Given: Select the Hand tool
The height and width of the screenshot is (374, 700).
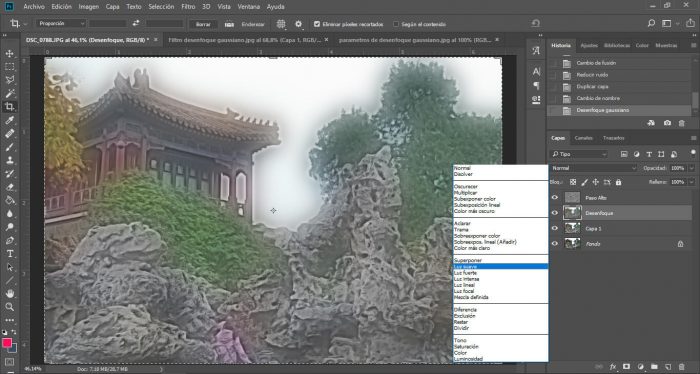Looking at the screenshot, I should pyautogui.click(x=9, y=293).
